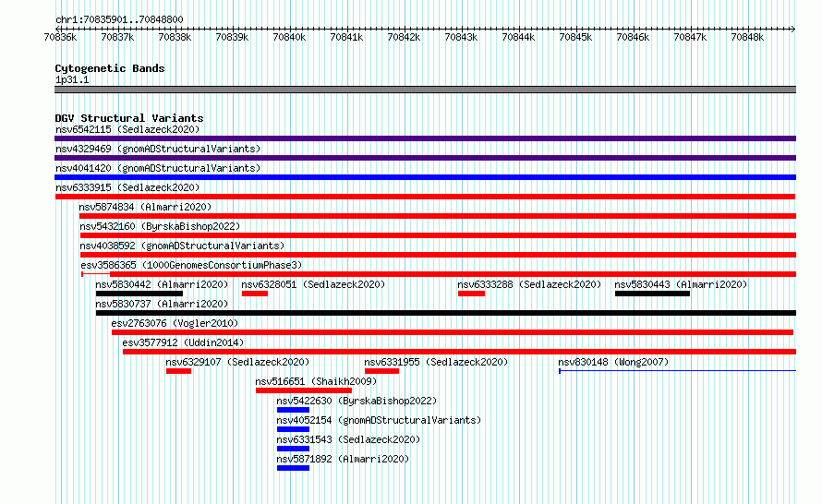This screenshot has height=504, width=822.
Task: Open nsv5874834 (Almarri2020) variant label
Action: click(145, 207)
